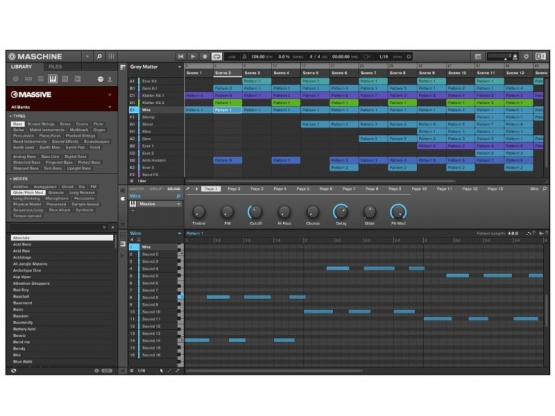Open the Maschine header menu dropdown arrow
This screenshot has height=416, width=555.
coord(87,56)
